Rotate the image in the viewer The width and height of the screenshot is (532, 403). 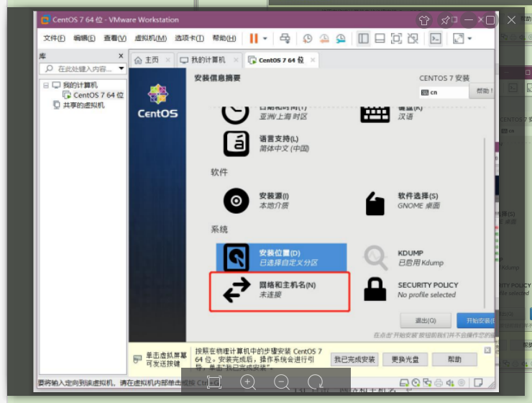pyautogui.click(x=315, y=382)
